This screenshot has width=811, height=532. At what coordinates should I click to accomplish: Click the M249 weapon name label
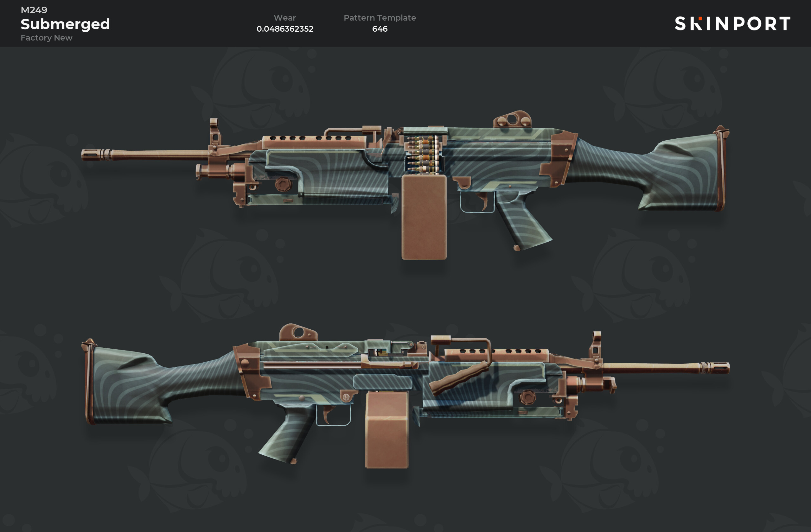coord(34,10)
